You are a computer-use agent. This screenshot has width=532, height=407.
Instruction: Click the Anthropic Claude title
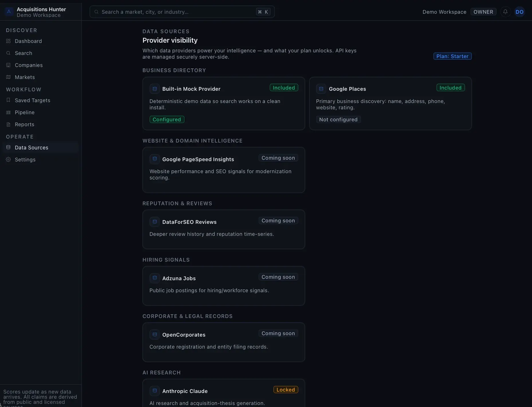(185, 391)
